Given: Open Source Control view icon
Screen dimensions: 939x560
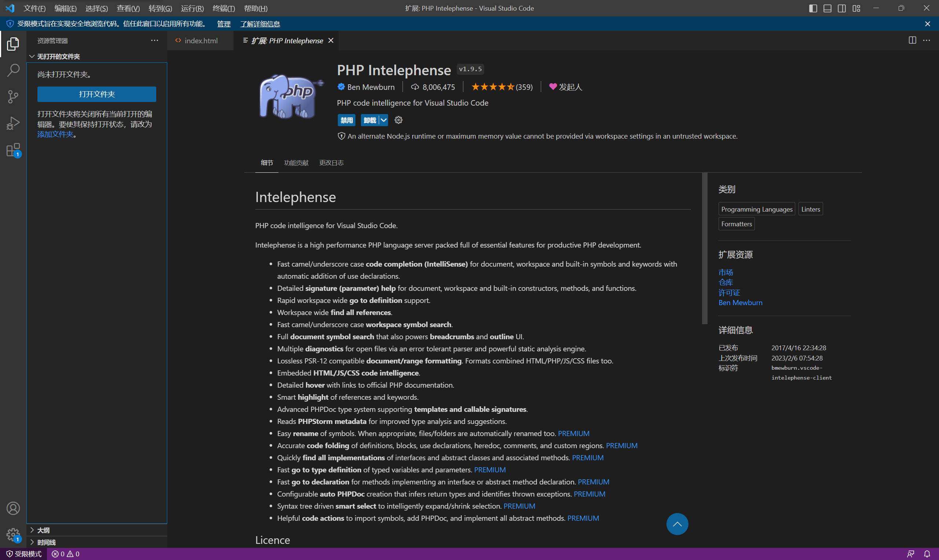Looking at the screenshot, I should [x=13, y=96].
